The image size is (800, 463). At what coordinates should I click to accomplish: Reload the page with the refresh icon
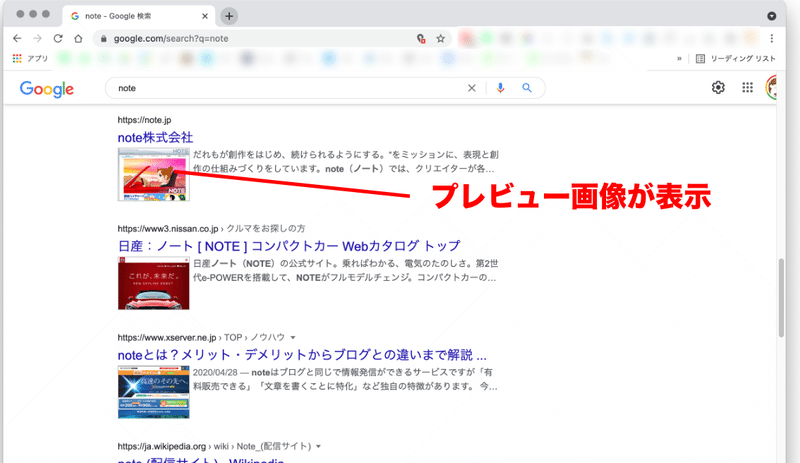point(58,38)
